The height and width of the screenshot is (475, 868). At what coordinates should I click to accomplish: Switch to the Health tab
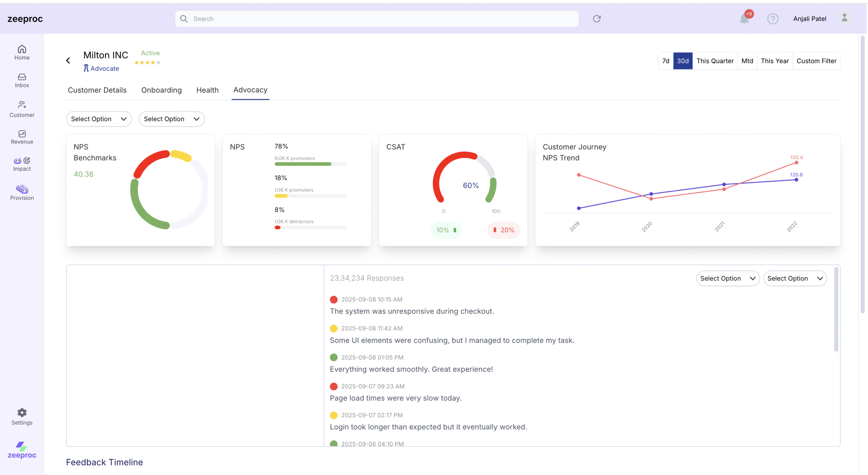coord(207,90)
